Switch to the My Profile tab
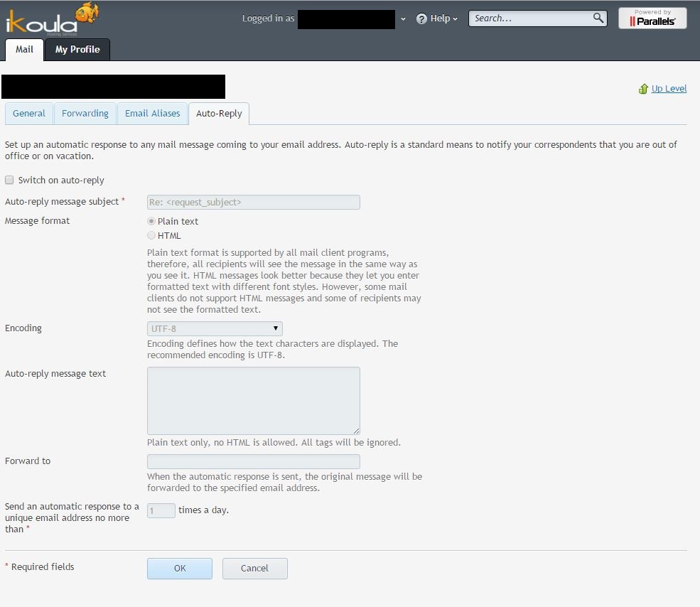Viewport: 700px width, 607px height. 77,50
